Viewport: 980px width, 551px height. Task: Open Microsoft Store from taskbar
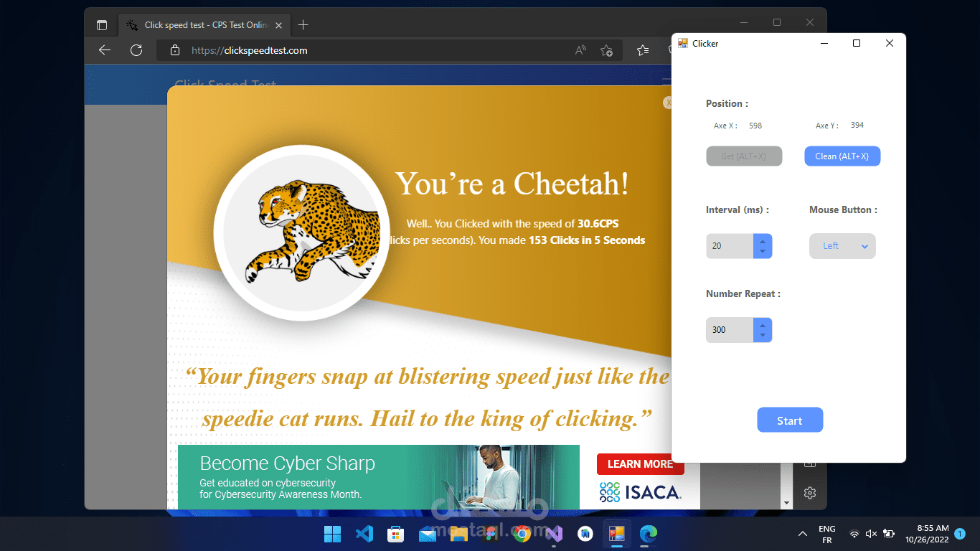(395, 534)
